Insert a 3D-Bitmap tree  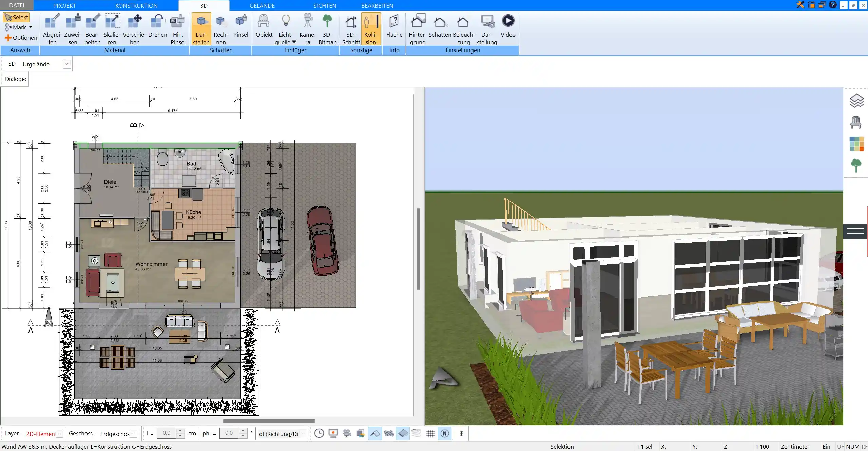(327, 29)
